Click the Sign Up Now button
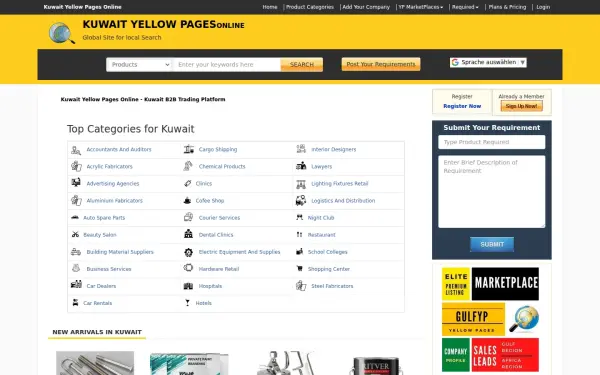600x375 pixels. [521, 106]
